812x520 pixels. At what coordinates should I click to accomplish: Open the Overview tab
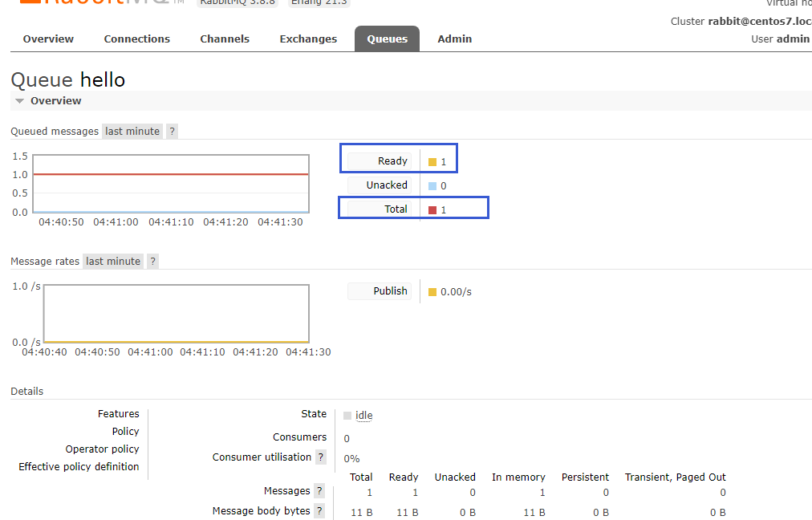tap(48, 39)
